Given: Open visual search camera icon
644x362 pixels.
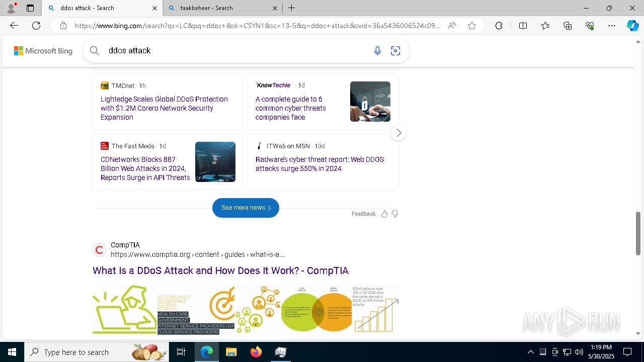Looking at the screenshot, I should click(x=395, y=50).
